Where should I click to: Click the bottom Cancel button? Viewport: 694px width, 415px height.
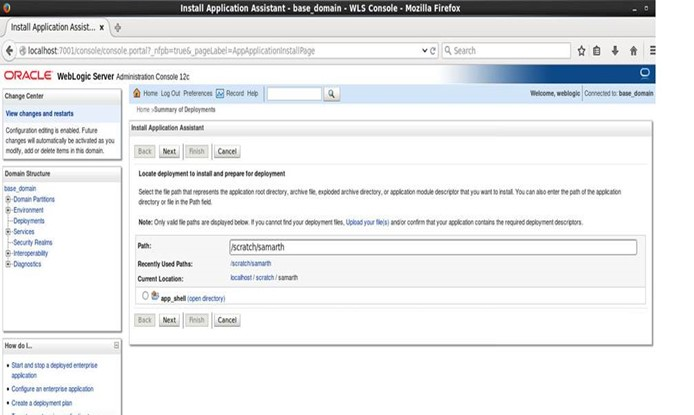click(227, 320)
